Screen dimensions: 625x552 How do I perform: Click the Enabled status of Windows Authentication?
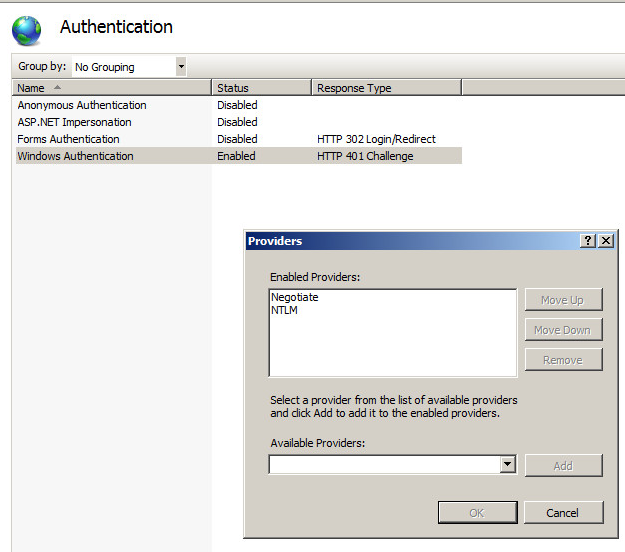point(236,156)
